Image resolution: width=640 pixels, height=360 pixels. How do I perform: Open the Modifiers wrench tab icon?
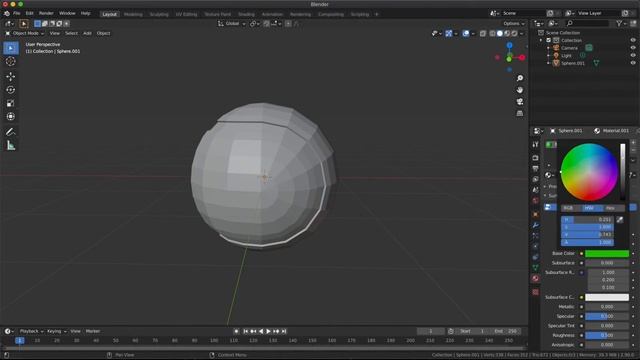coord(536,225)
